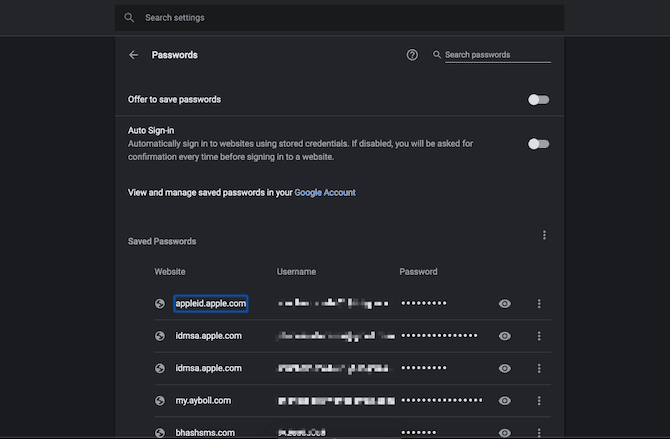670x439 pixels.
Task: Click the globe icon next to my.ayboll.com
Action: [160, 401]
